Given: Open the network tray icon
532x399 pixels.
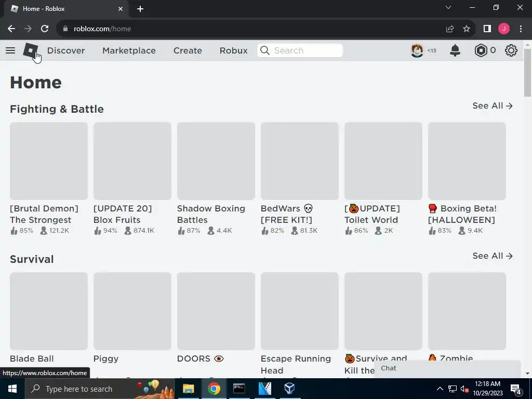Looking at the screenshot, I should (x=453, y=389).
